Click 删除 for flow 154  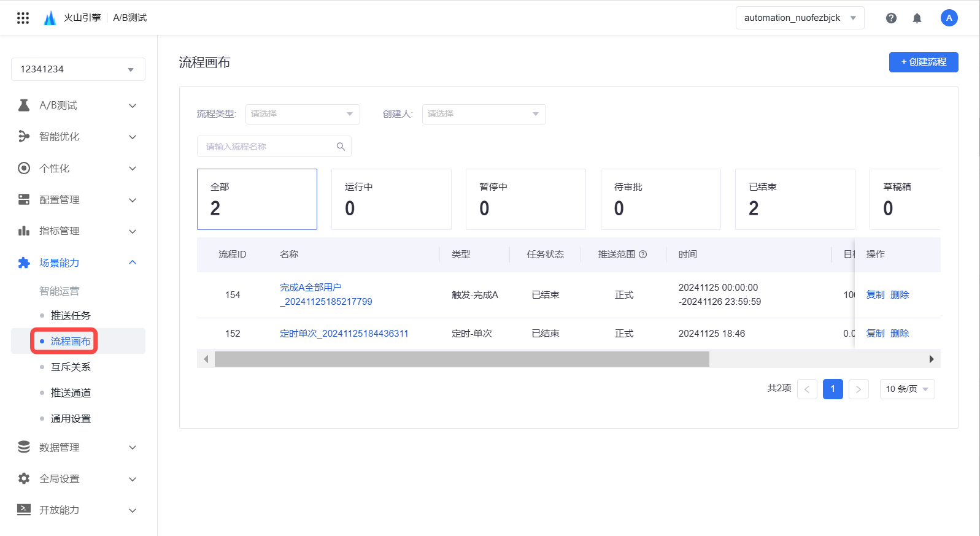(x=900, y=294)
